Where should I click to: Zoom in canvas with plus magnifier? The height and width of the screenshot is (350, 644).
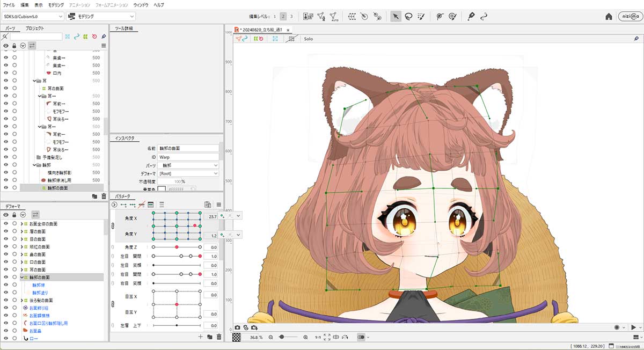point(305,337)
